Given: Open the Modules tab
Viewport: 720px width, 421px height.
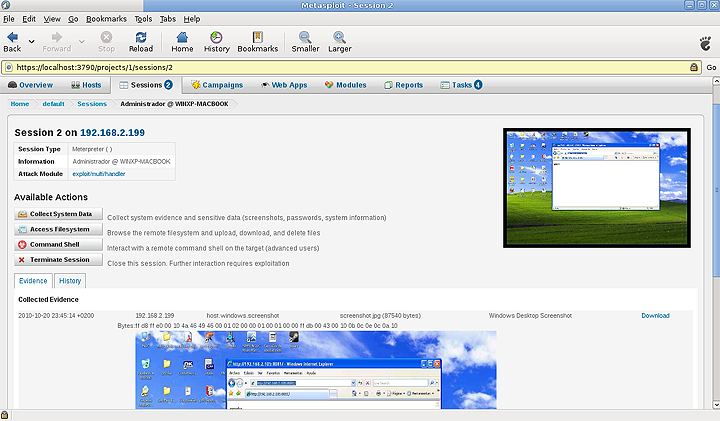Looking at the screenshot, I should [x=345, y=85].
